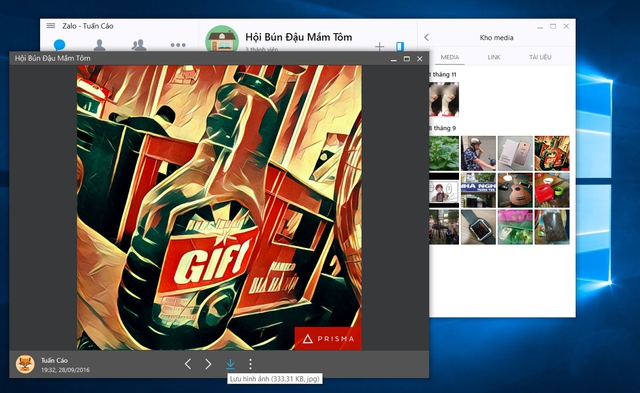Click Tuấn Cáo fox avatar
Image resolution: width=640 pixels, height=393 pixels.
(x=25, y=364)
